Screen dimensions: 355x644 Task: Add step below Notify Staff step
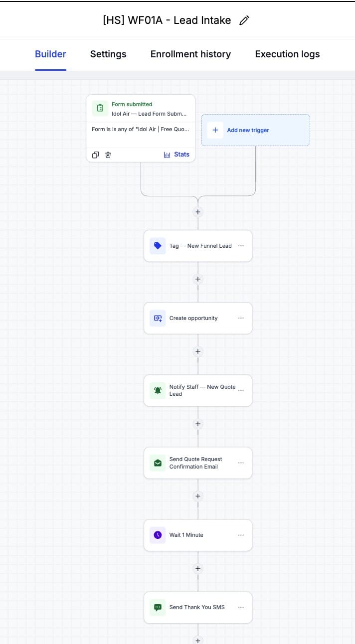(x=198, y=424)
